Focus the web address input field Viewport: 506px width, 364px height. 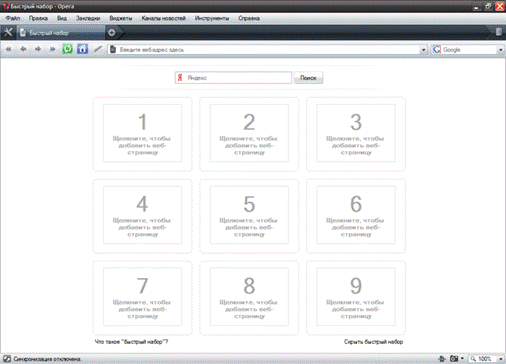[x=268, y=50]
